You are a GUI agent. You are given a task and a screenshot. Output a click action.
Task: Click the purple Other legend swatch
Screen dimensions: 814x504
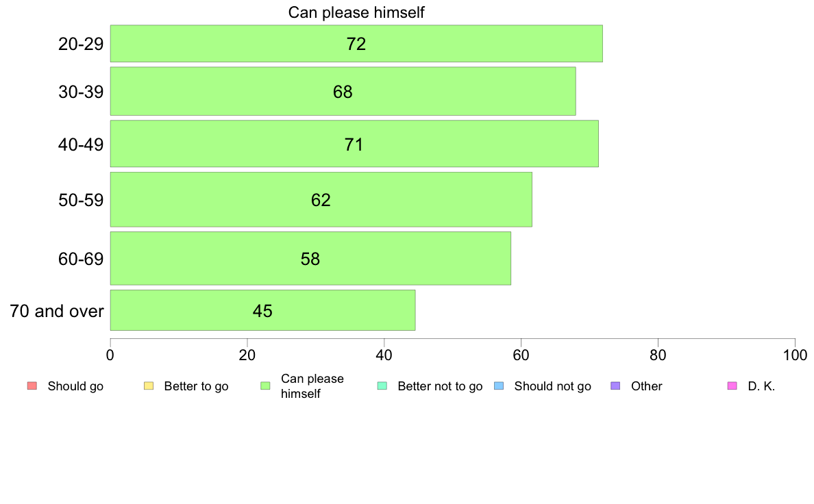point(616,386)
